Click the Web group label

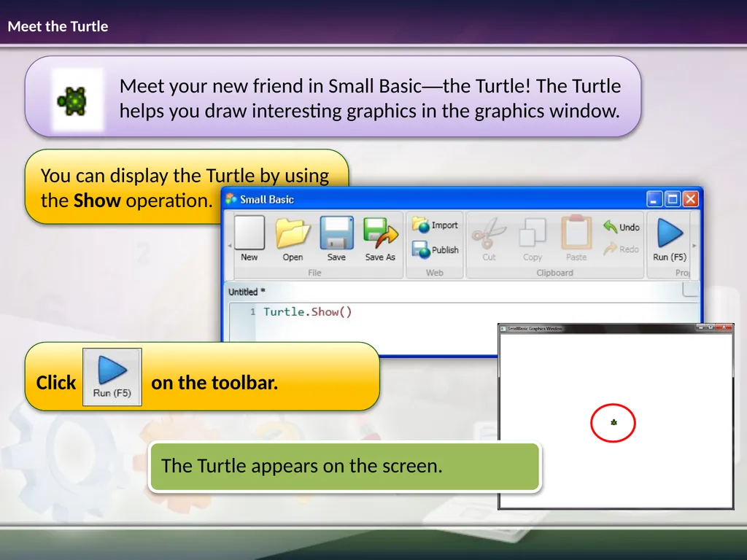(x=435, y=273)
